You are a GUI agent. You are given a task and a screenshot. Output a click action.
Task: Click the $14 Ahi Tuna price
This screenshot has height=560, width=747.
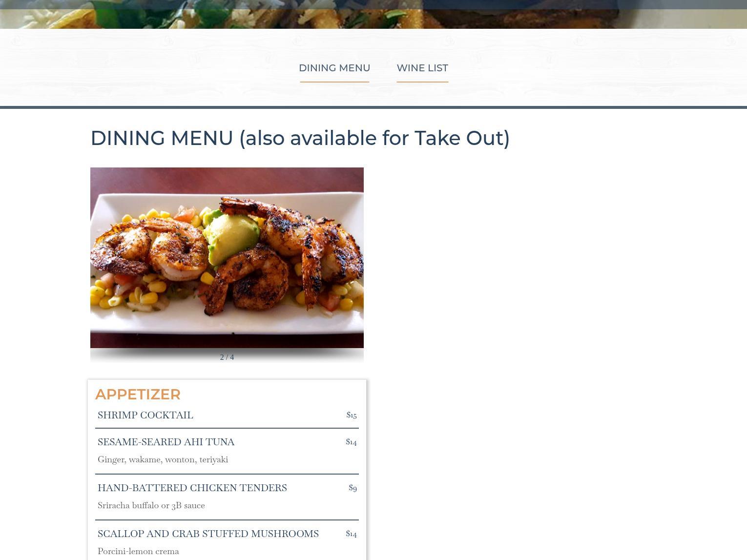pos(351,441)
